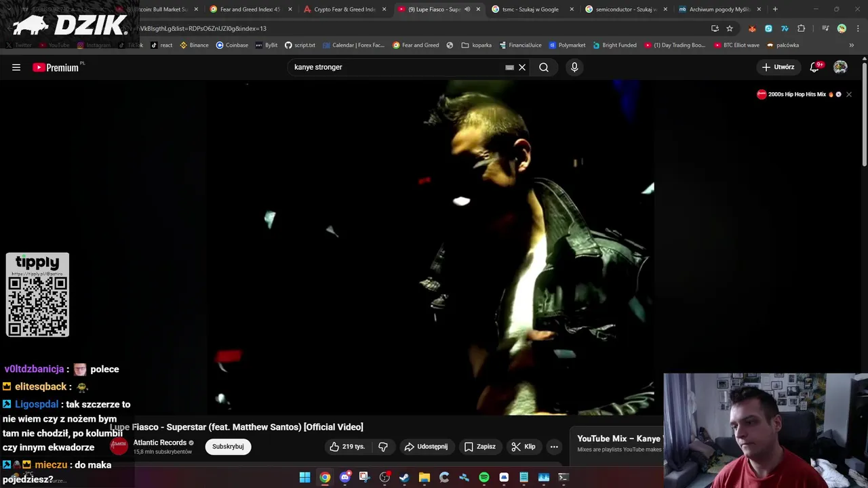Image resolution: width=868 pixels, height=488 pixels.
Task: Mute the Lupe Fiasco tab audio icon
Action: 467,9
